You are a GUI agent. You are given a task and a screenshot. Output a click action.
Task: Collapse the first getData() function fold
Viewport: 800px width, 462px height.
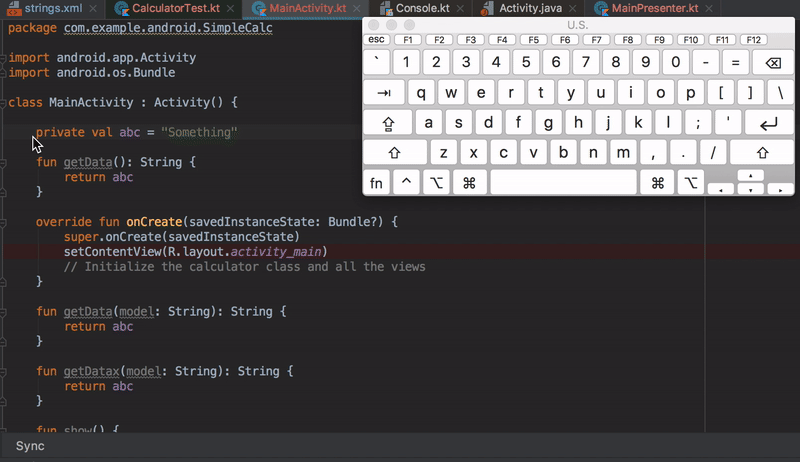pyautogui.click(x=3, y=163)
